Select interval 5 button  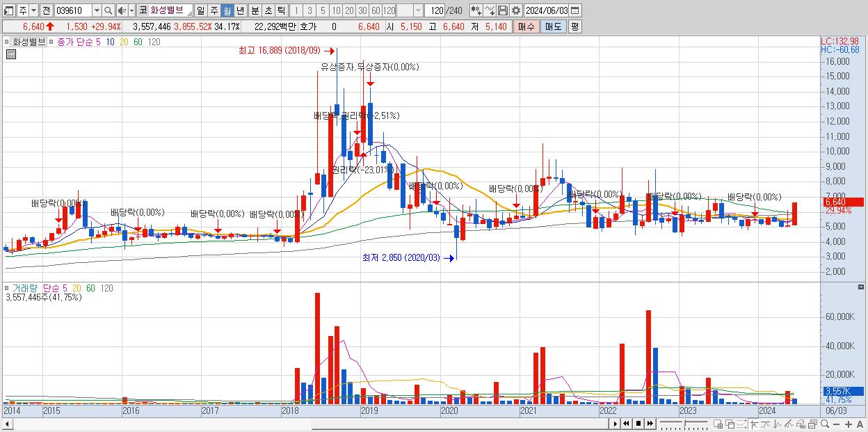pos(323,10)
